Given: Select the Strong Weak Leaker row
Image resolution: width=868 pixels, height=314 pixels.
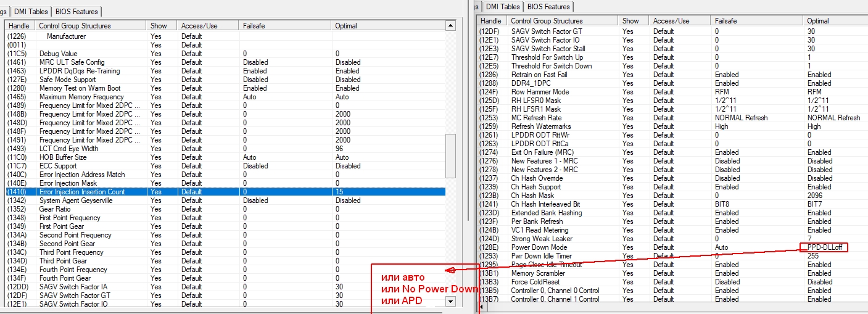Looking at the screenshot, I should (x=672, y=239).
